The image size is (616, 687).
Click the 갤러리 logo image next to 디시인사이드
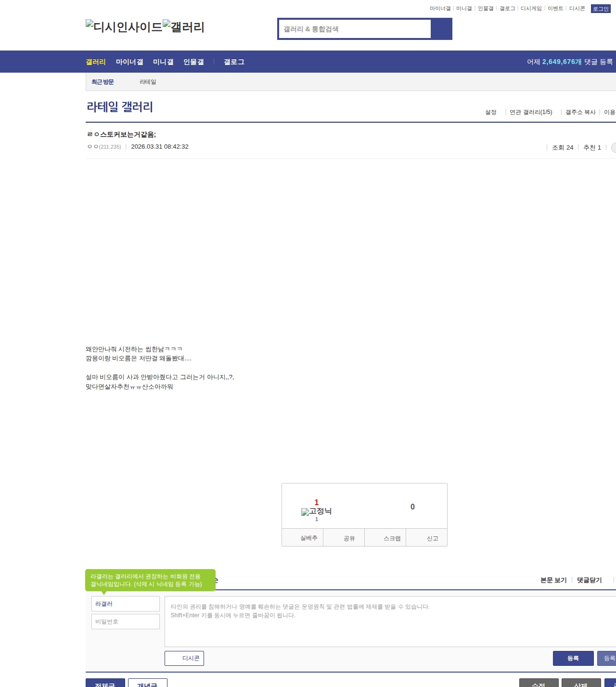coord(184,27)
